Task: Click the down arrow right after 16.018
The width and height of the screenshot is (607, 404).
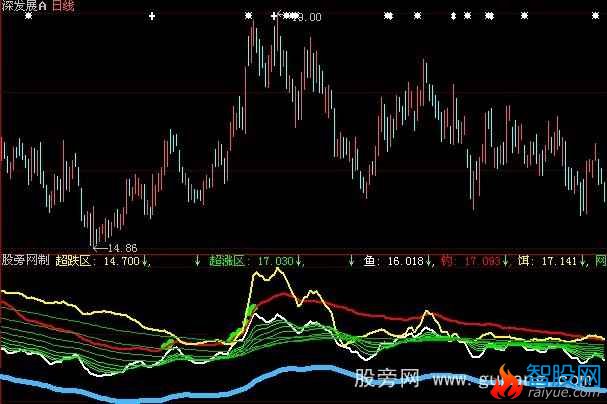Action: pos(429,261)
